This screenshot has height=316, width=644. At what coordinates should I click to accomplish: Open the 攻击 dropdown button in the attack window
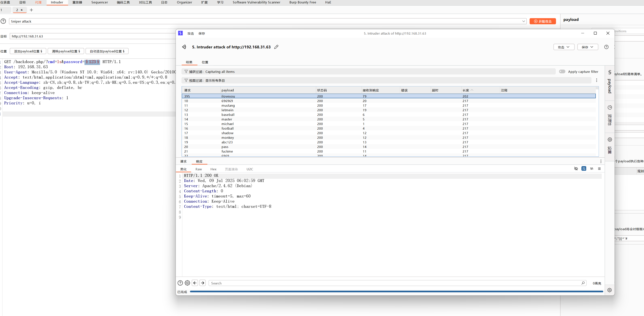pyautogui.click(x=564, y=47)
